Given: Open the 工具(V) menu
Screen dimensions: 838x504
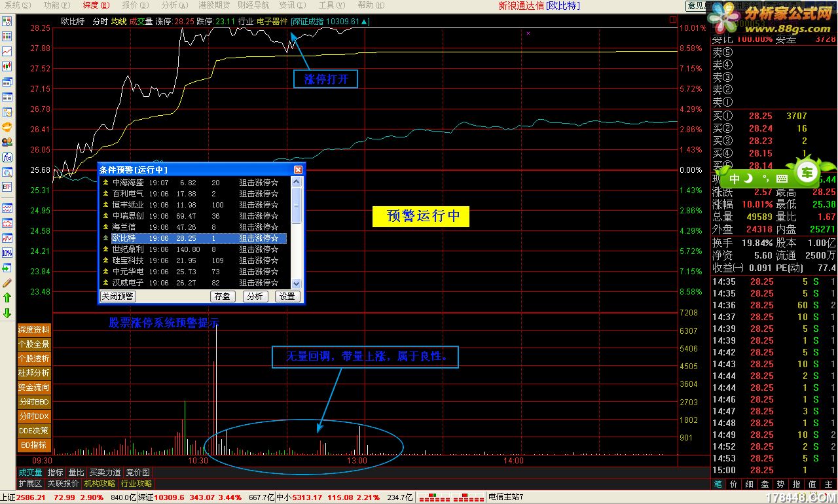Looking at the screenshot, I should [331, 5].
